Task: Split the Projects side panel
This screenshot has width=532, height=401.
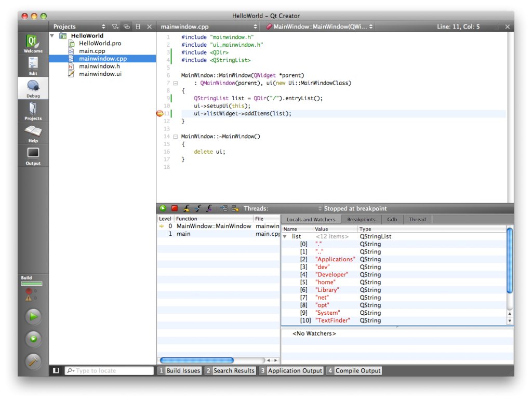Action: tap(138, 26)
